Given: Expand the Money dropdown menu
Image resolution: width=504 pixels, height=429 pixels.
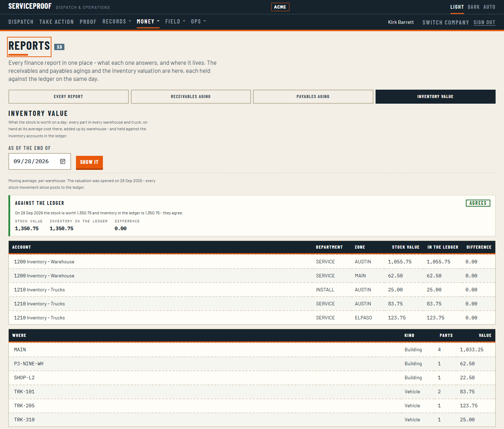Looking at the screenshot, I should pos(148,21).
